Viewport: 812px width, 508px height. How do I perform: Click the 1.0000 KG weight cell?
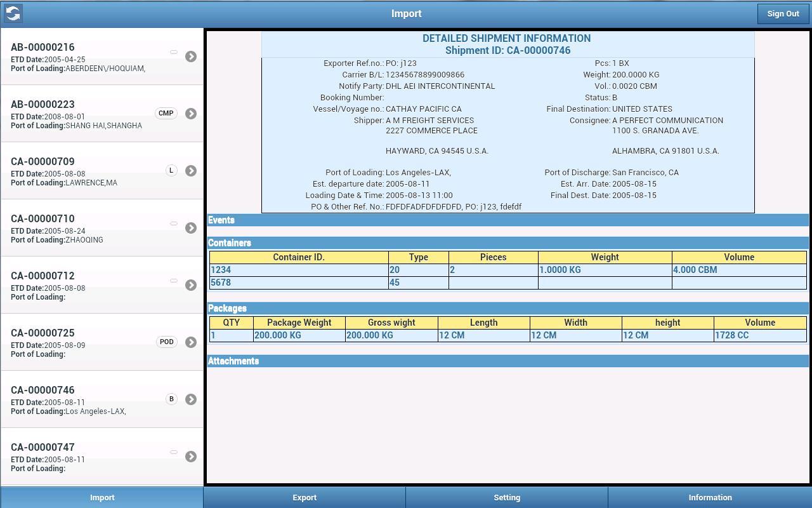[605, 270]
